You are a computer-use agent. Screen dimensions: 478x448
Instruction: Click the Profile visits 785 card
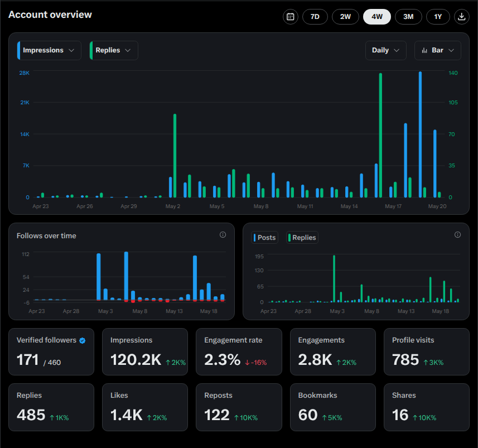click(x=427, y=351)
